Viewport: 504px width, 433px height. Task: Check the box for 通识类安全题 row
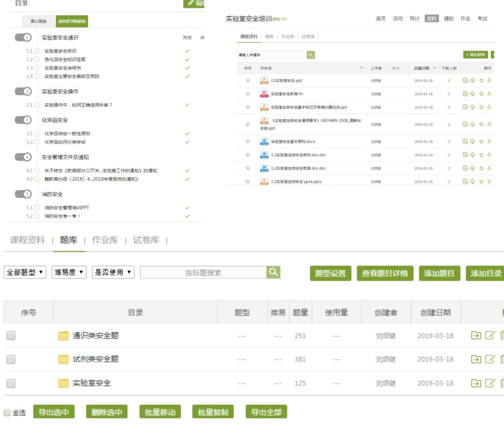[x=11, y=336]
